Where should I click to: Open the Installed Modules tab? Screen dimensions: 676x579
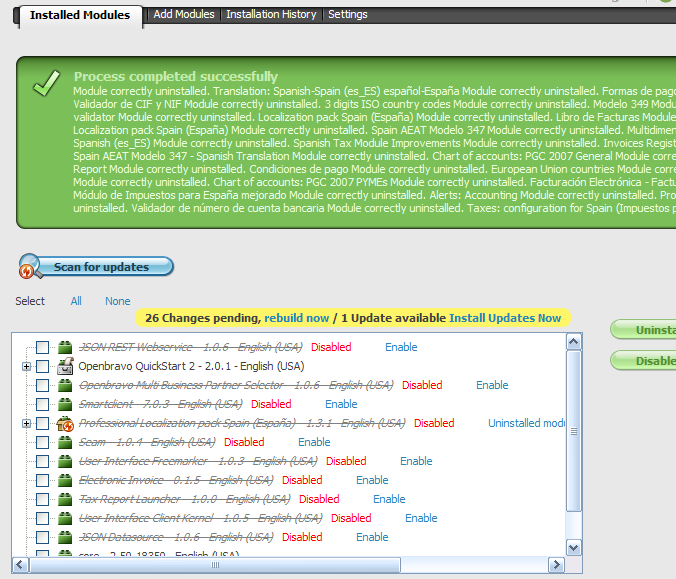(80, 15)
